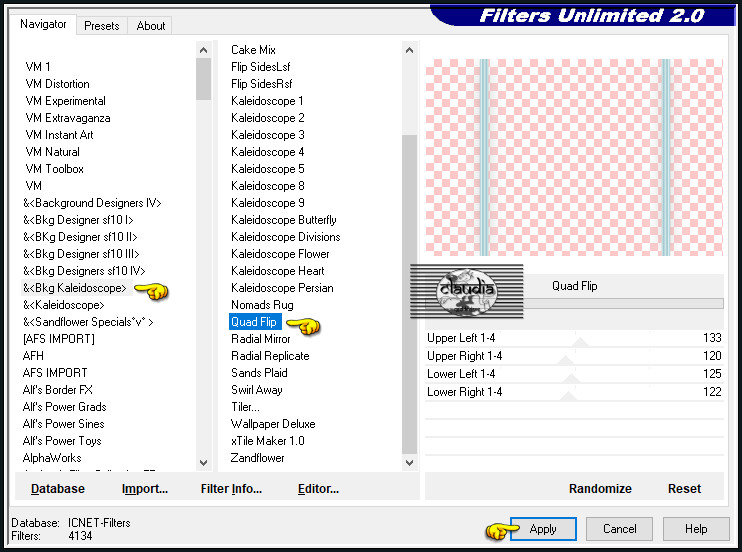Screen dimensions: 742x552
Task: Open Help
Action: (696, 529)
